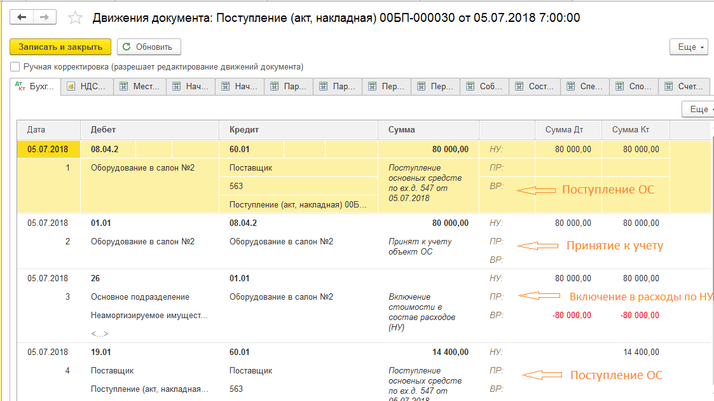Click the Дт/Кт icon on the Бухг... tab
This screenshot has height=401, width=714.
click(x=18, y=88)
